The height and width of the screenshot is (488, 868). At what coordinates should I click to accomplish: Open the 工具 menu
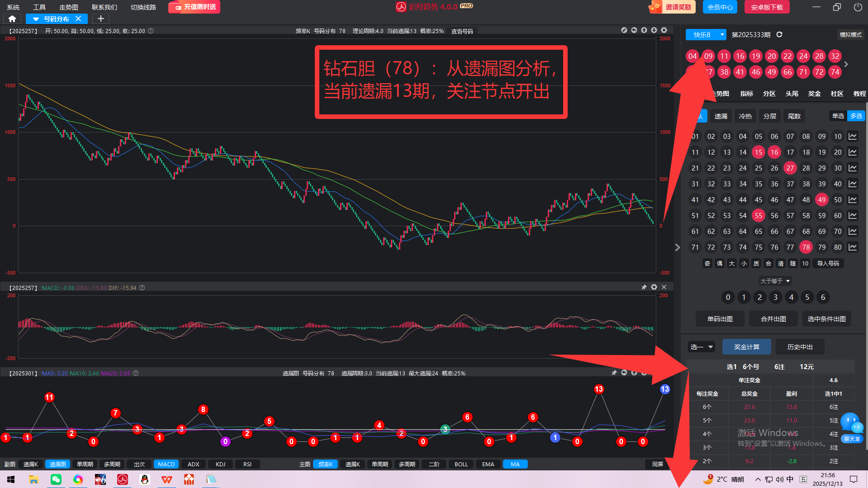click(39, 7)
